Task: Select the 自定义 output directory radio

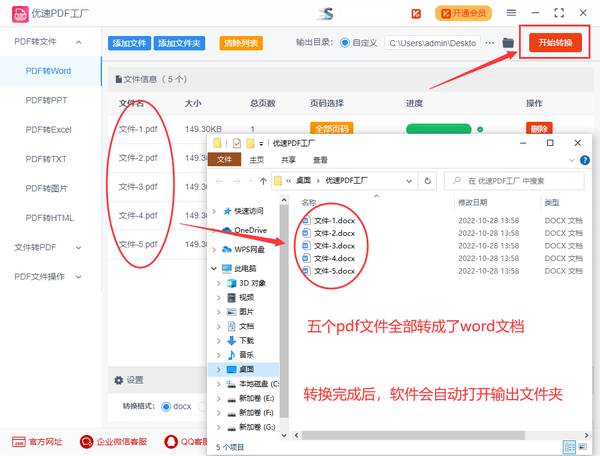Action: click(x=344, y=43)
